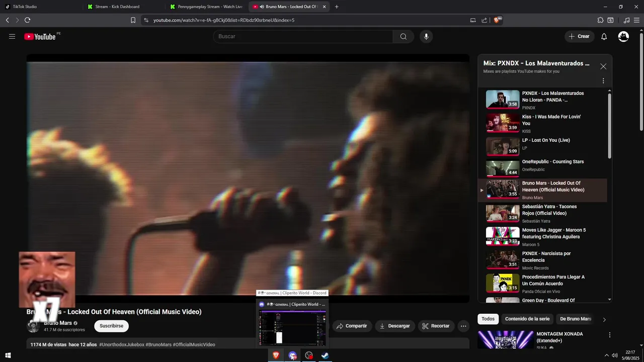Open the Mix playlist three-dot options
644x362 pixels.
603,81
